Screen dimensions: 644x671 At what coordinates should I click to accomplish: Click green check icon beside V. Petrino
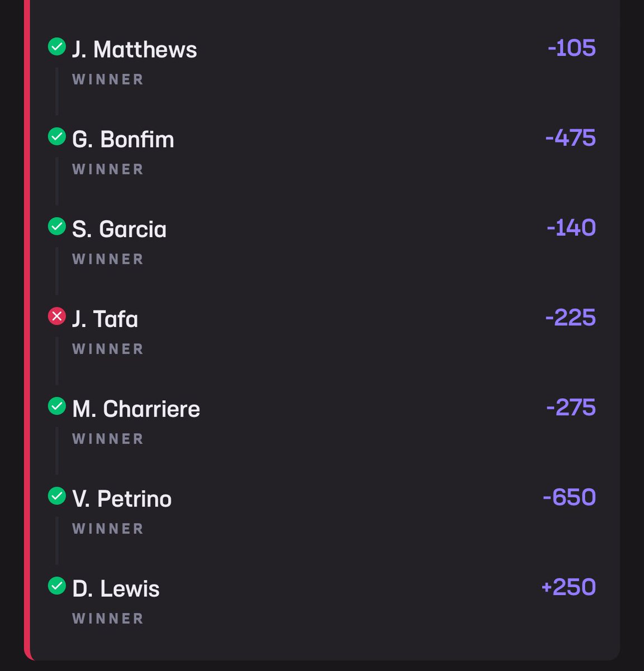tap(56, 495)
